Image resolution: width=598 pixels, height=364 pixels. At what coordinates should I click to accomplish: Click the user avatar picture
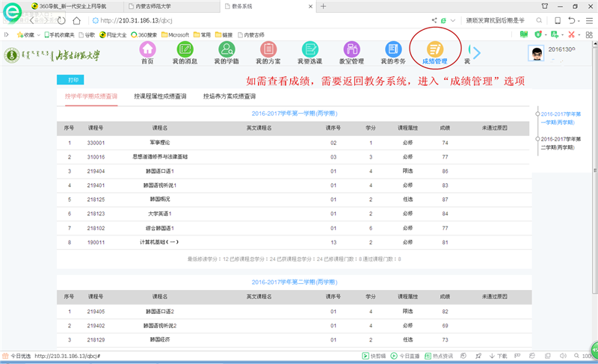tap(536, 54)
